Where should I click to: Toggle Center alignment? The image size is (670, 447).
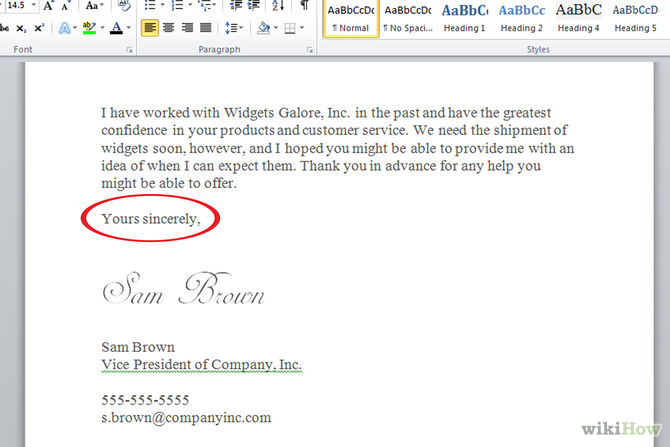tap(169, 28)
